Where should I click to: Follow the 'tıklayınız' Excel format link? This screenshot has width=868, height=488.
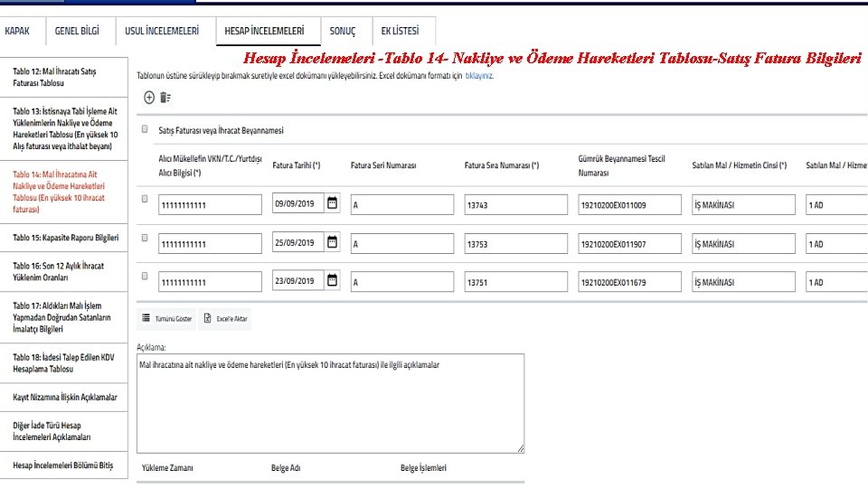478,76
